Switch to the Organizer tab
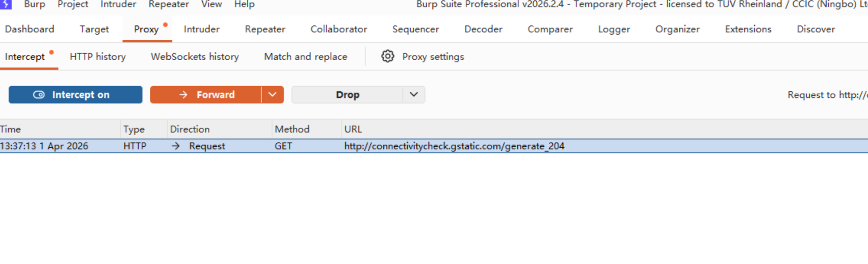The height and width of the screenshot is (264, 868). click(677, 29)
